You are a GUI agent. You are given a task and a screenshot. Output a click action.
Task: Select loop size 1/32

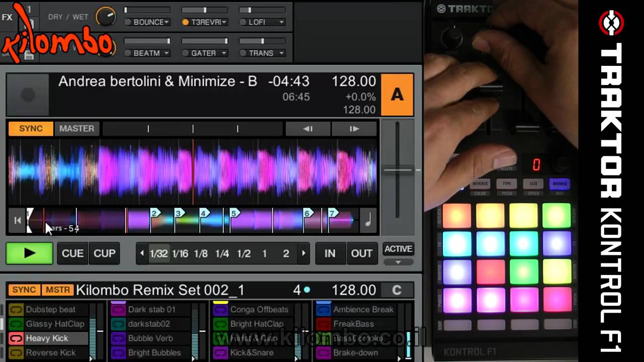159,253
